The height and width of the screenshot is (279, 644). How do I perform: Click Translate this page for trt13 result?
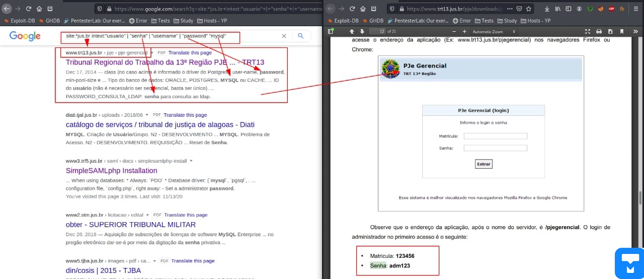coord(190,52)
